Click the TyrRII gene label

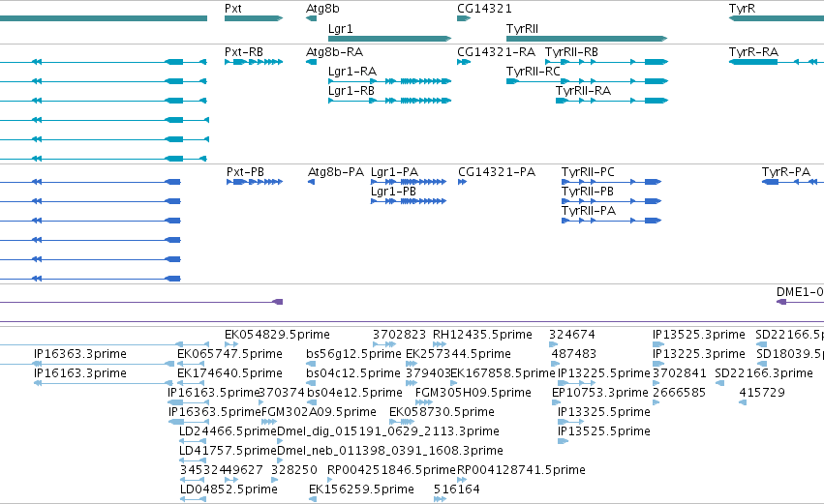tap(522, 28)
